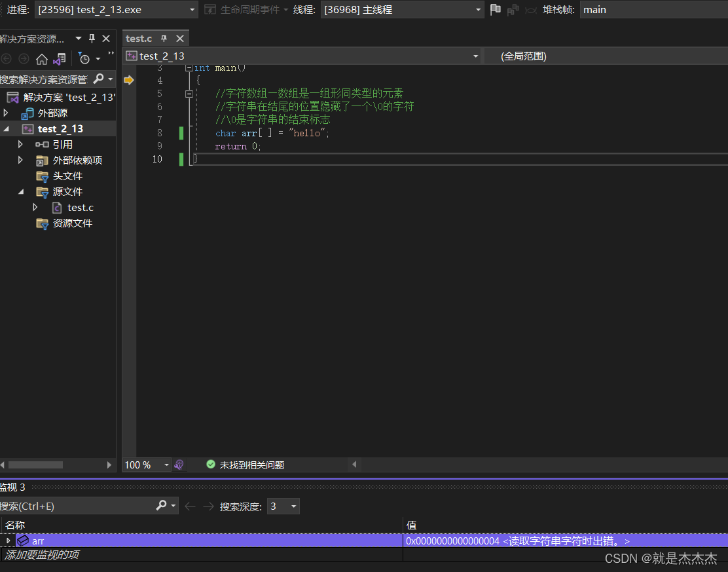Close the test.c tab
The width and height of the screenshot is (728, 572).
coord(180,39)
